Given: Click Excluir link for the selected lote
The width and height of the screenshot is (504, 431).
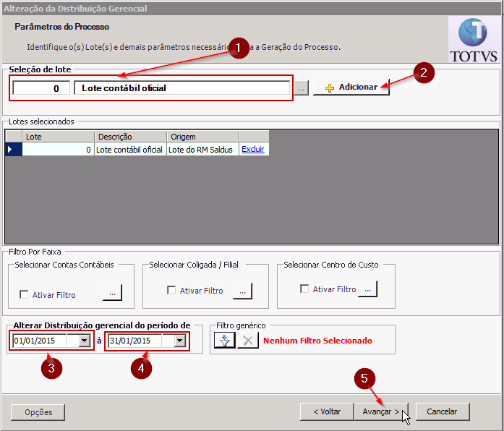Looking at the screenshot, I should pyautogui.click(x=253, y=150).
